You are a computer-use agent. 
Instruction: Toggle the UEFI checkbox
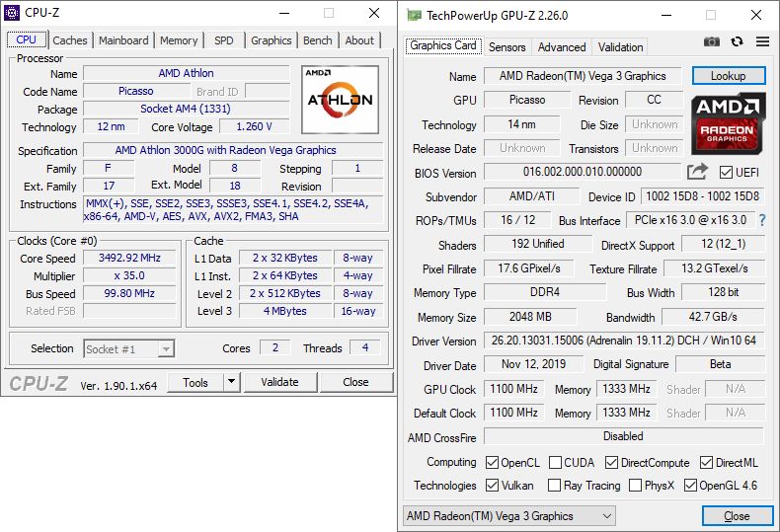pyautogui.click(x=726, y=173)
